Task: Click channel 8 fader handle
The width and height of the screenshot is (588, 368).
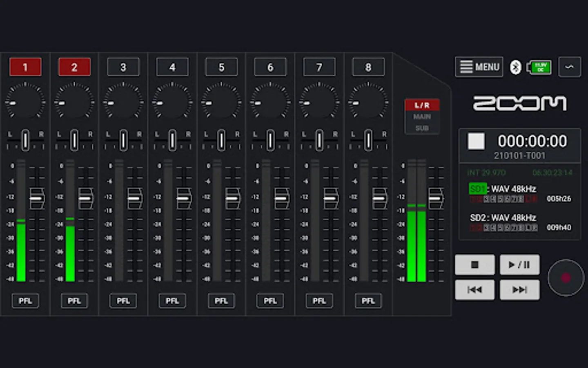Action: (380, 198)
